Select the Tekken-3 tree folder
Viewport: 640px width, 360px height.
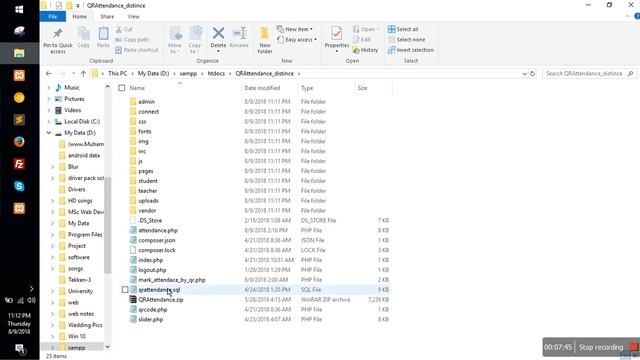coord(79,280)
